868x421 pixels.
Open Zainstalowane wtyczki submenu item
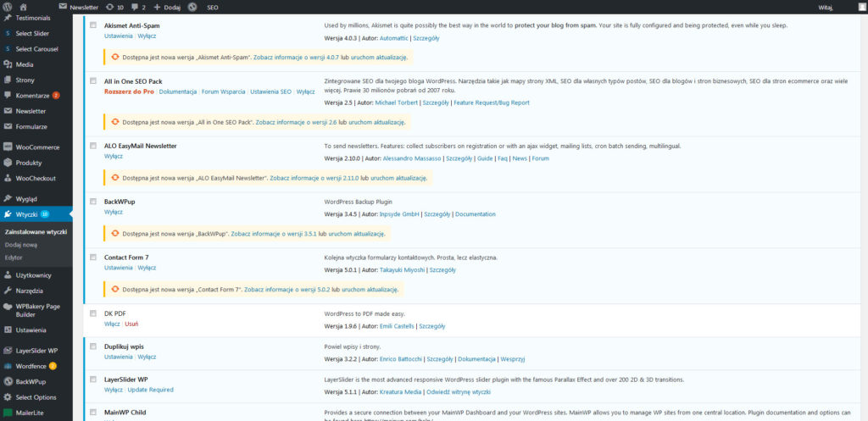click(36, 232)
